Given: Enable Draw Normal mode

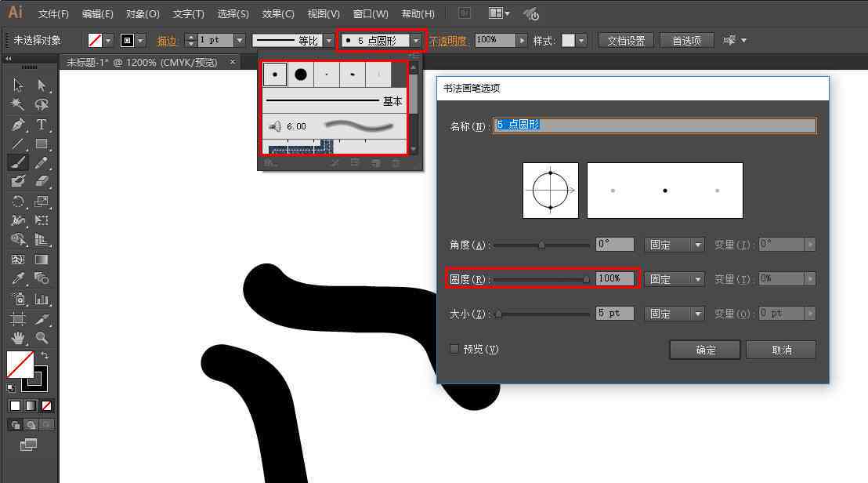Looking at the screenshot, I should pyautogui.click(x=15, y=426).
